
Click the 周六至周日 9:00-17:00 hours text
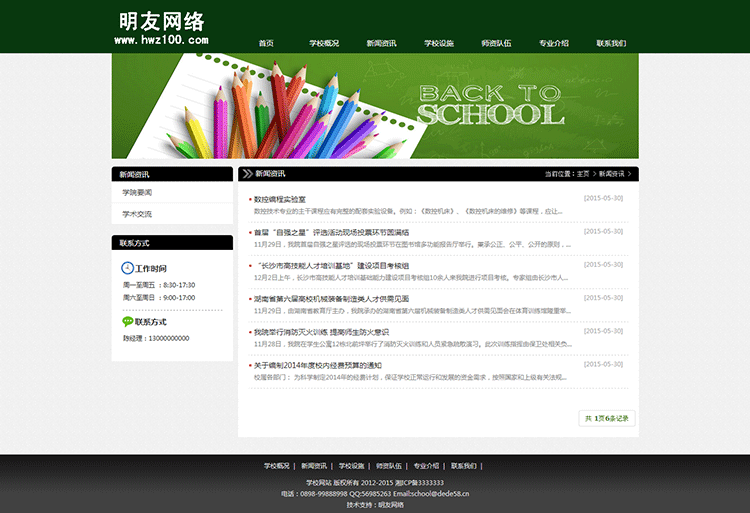(159, 297)
